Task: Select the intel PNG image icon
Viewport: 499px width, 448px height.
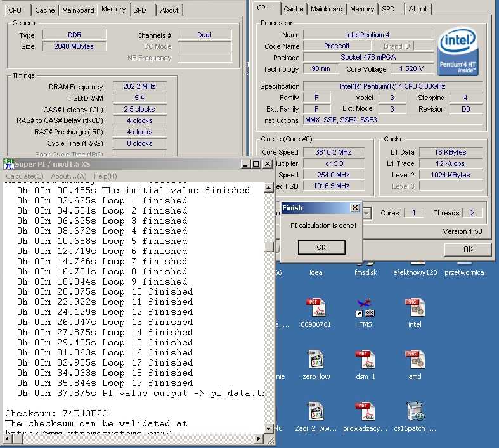Action: (415, 309)
